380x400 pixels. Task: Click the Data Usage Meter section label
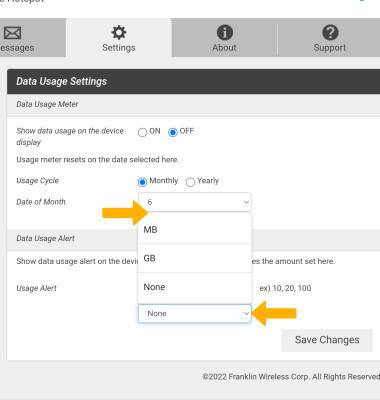pos(47,104)
